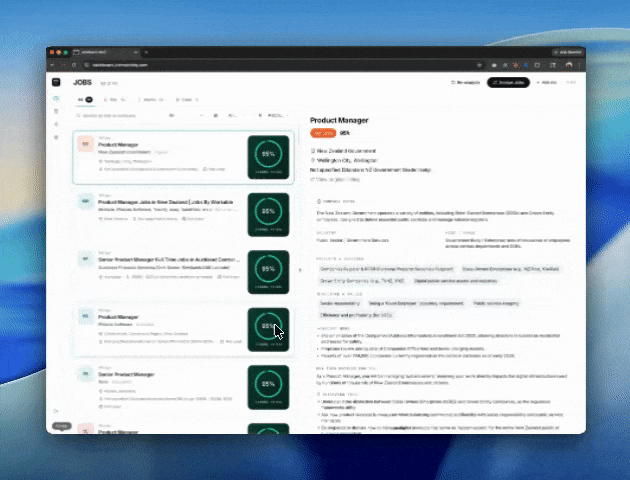
Task: Click the Re-analyze button in the header
Action: pos(466,82)
